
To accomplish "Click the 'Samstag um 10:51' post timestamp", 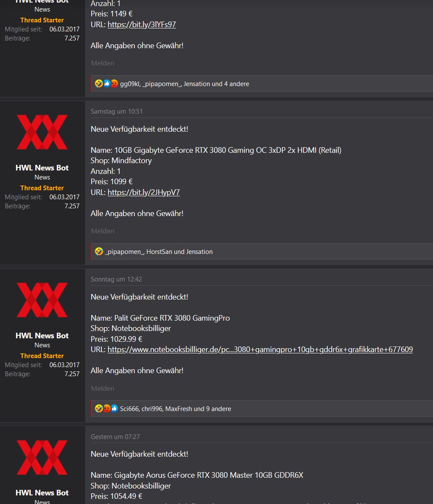I will (117, 111).
